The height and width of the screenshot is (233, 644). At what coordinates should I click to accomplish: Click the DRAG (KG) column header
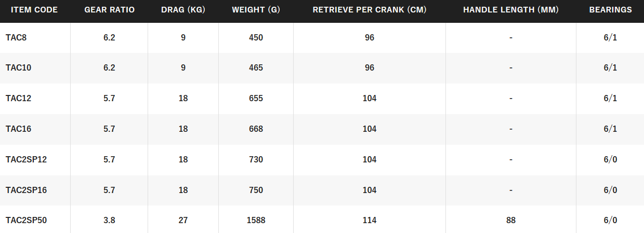183,10
